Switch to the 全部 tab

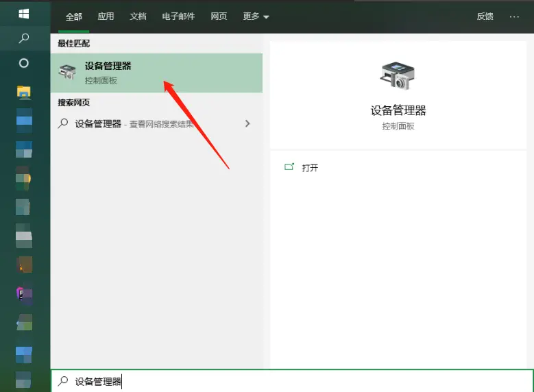[x=73, y=16]
